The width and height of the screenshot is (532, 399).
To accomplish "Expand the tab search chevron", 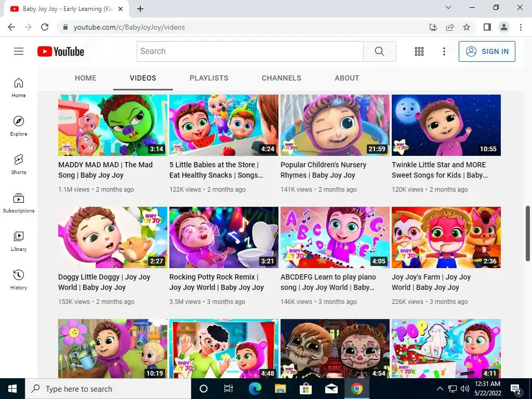I will coord(448,7).
